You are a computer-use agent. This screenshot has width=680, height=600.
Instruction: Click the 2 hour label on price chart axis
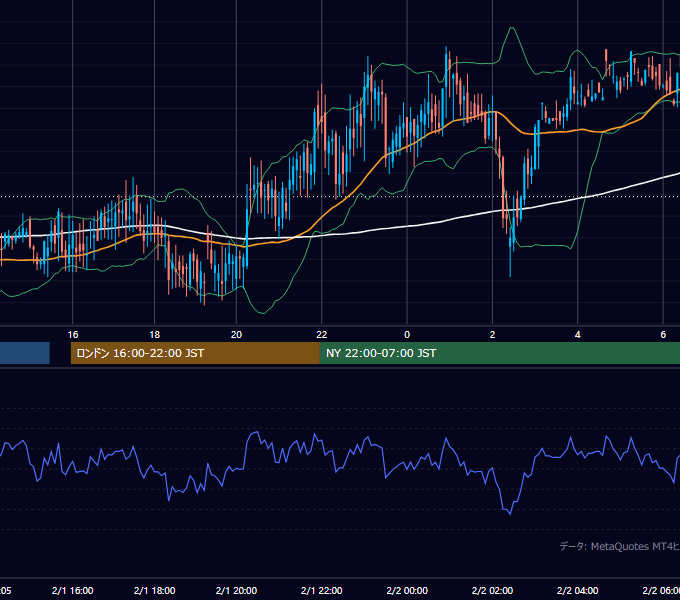[492, 335]
